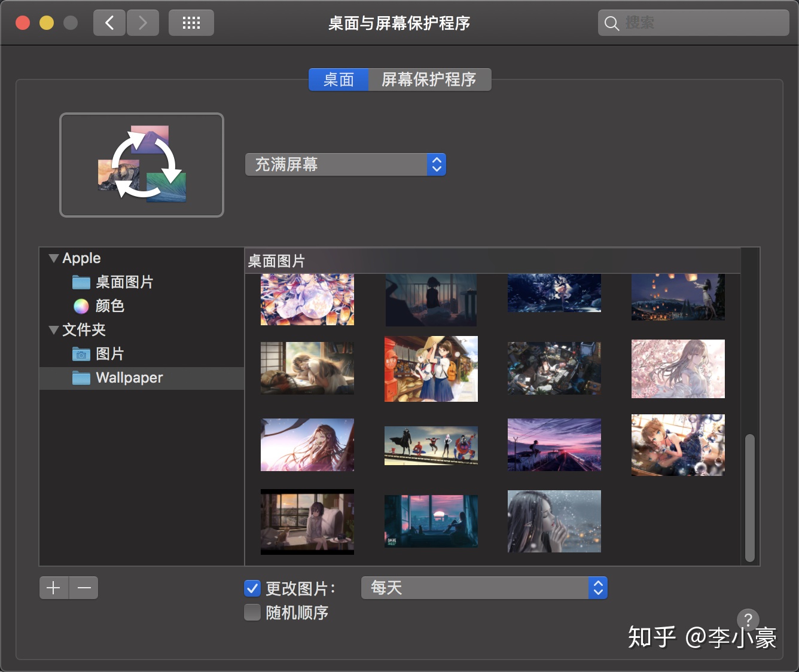Viewport: 799px width, 672px height.
Task: Select the elf girl in snow wallpaper
Action: pyautogui.click(x=554, y=521)
